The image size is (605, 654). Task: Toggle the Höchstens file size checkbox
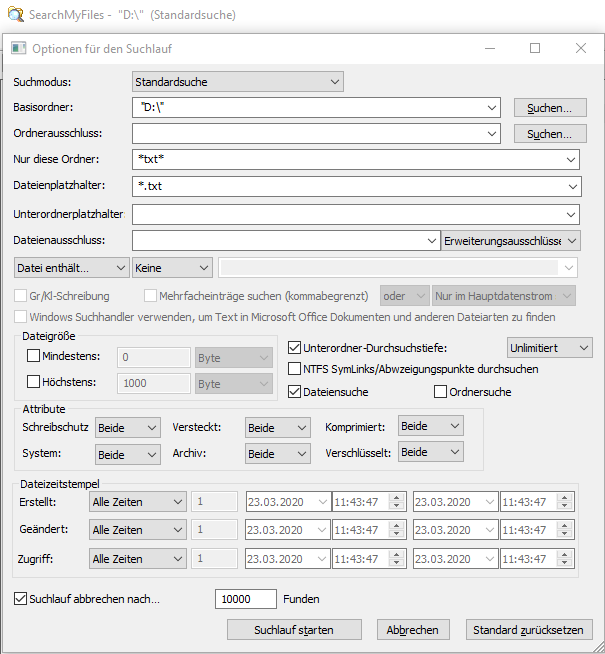(x=33, y=382)
